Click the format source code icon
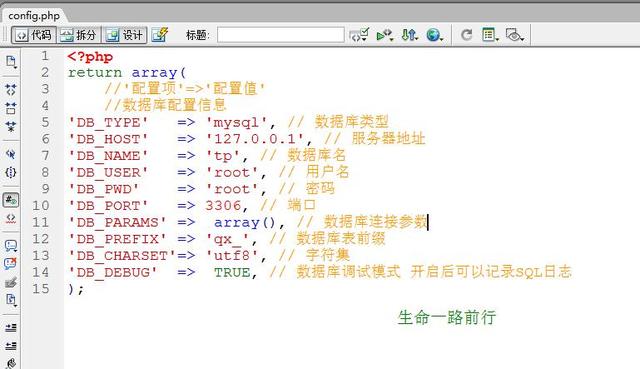Viewport: 640px width, 369px height. 11,363
